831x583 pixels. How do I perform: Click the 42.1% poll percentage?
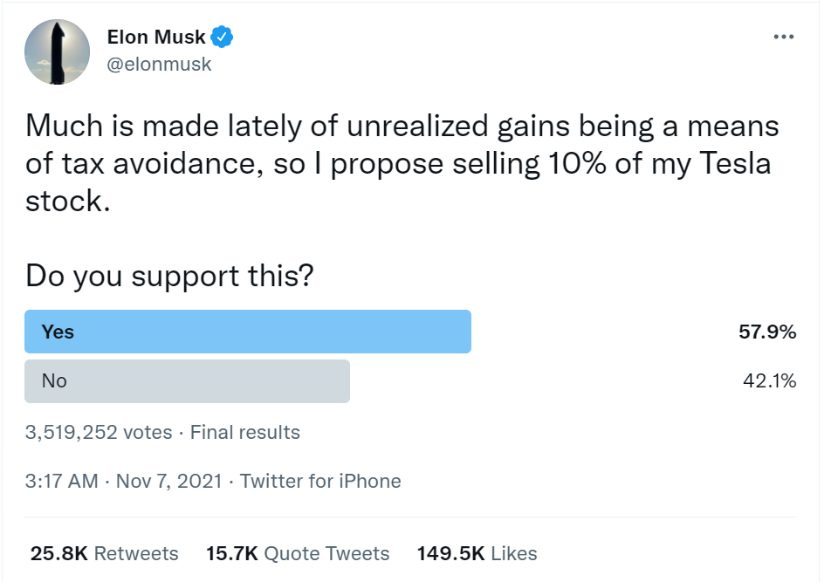[x=768, y=381]
